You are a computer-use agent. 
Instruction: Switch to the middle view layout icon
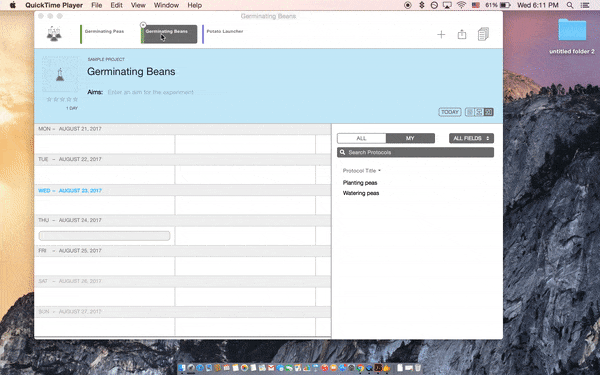click(x=479, y=112)
